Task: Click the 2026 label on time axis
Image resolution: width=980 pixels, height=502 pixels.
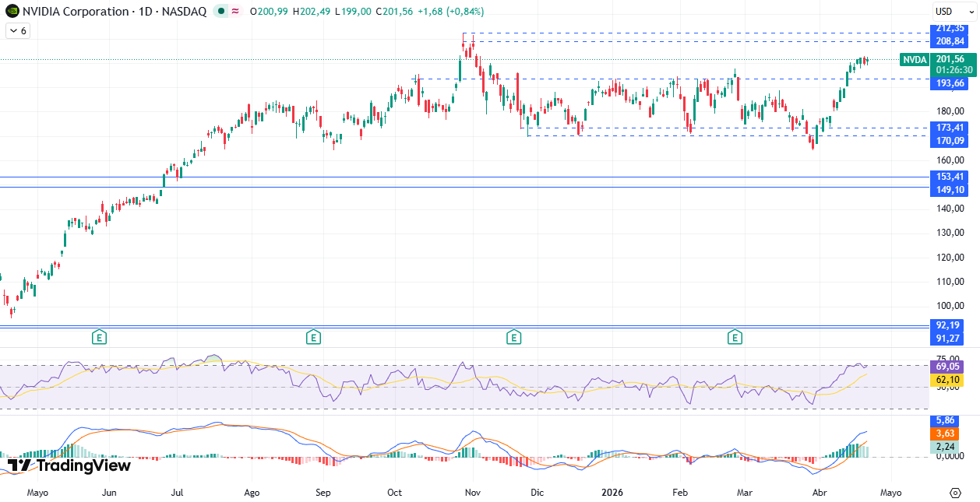Action: (612, 493)
